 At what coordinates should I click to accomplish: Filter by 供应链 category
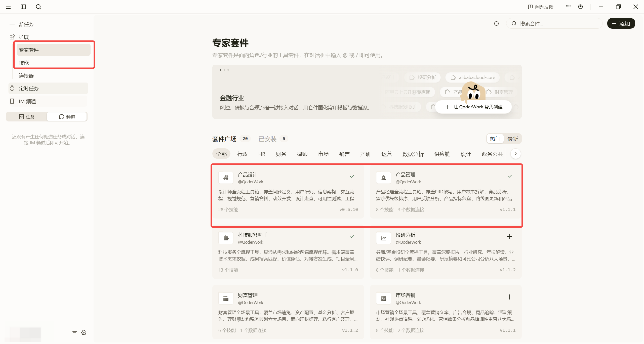point(442,154)
